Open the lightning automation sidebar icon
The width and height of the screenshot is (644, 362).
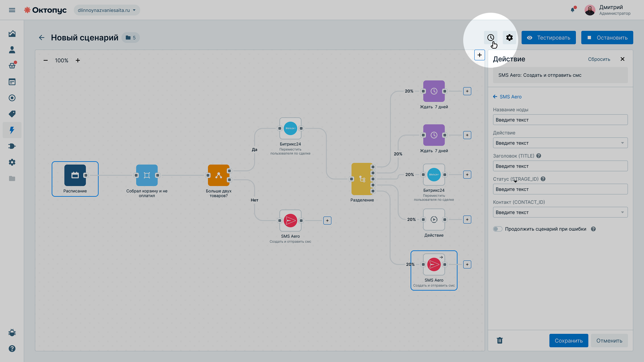(12, 130)
